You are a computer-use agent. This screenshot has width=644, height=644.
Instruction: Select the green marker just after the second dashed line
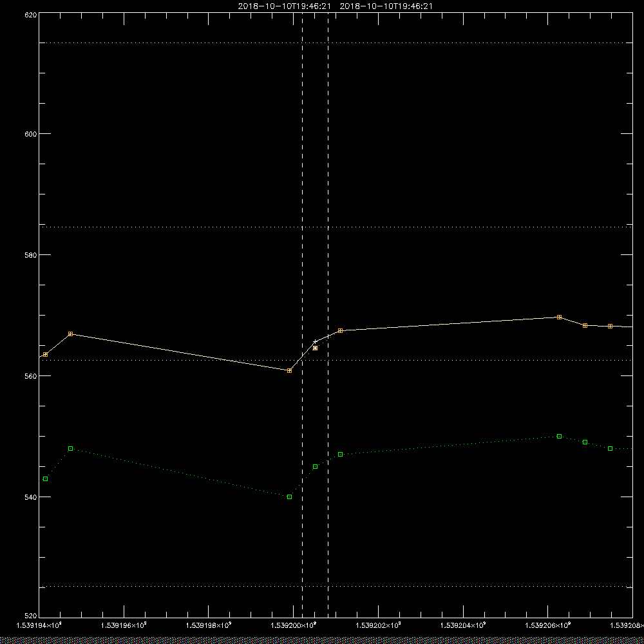click(341, 455)
